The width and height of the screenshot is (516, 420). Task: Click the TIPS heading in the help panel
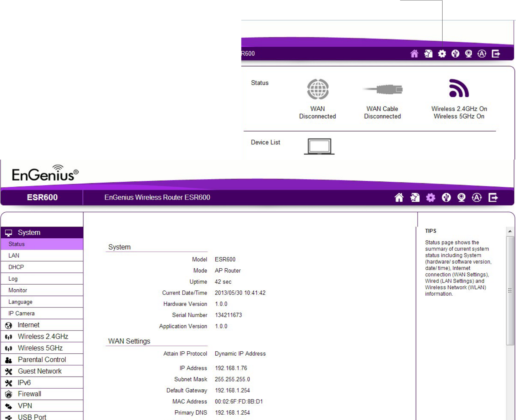point(431,231)
